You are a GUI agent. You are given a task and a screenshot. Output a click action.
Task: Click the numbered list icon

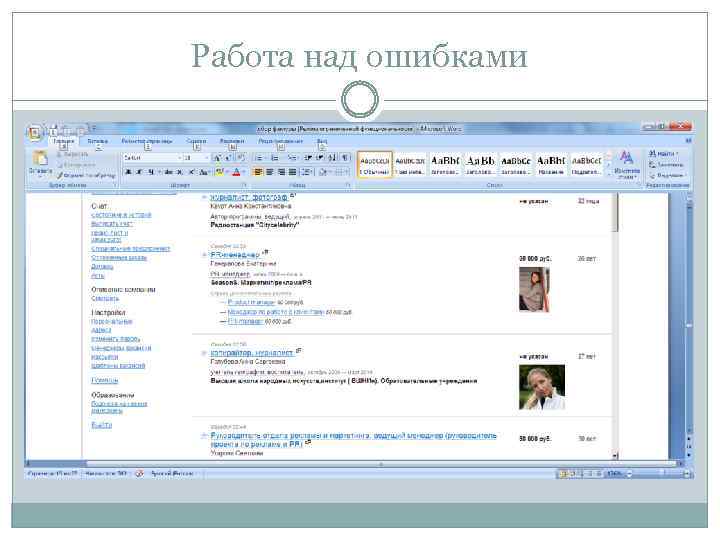pos(275,158)
